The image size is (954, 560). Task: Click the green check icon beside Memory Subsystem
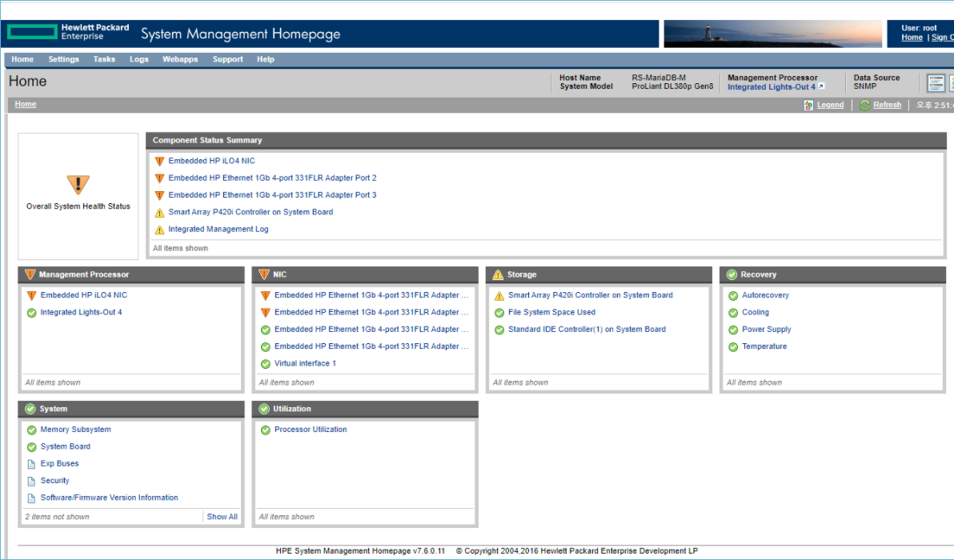click(32, 430)
